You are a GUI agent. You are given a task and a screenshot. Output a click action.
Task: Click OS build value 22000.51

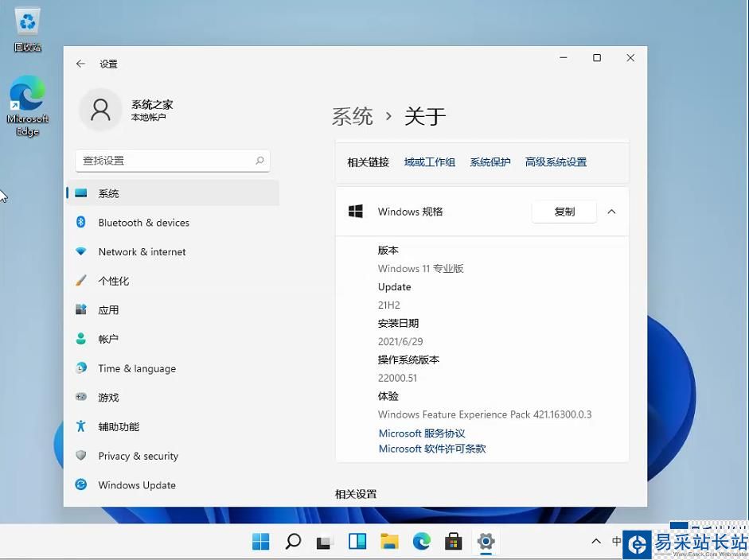tap(397, 378)
